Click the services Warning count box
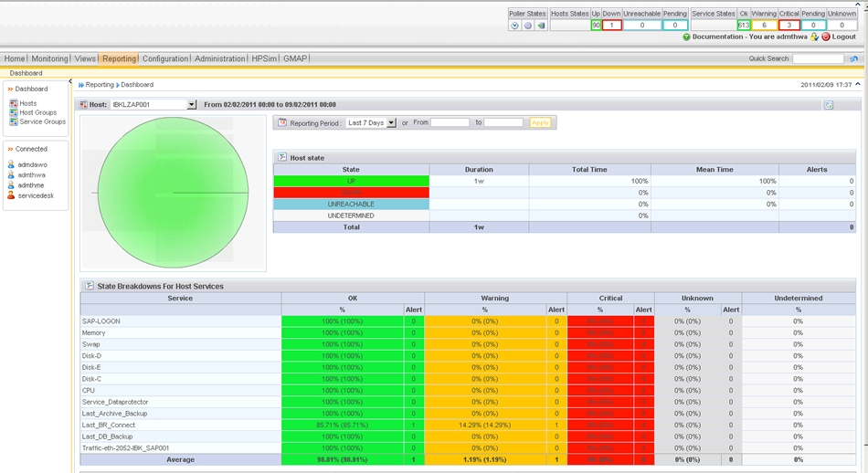This screenshot has width=868, height=473. 764,26
